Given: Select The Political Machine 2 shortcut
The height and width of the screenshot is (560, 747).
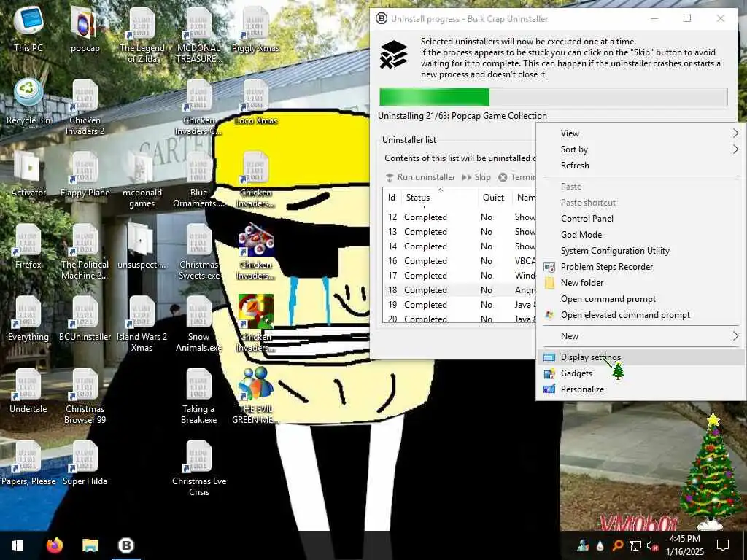Looking at the screenshot, I should coord(85,252).
